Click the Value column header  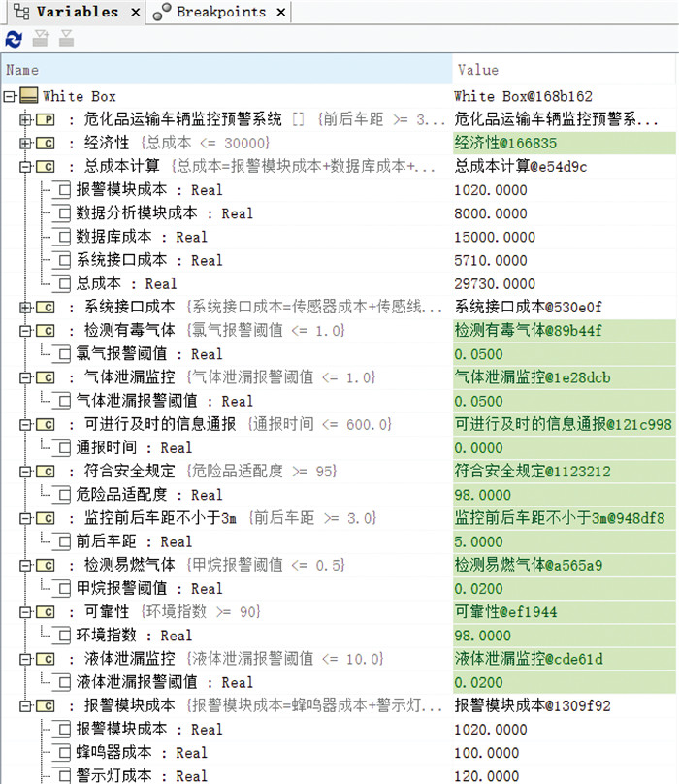point(565,70)
